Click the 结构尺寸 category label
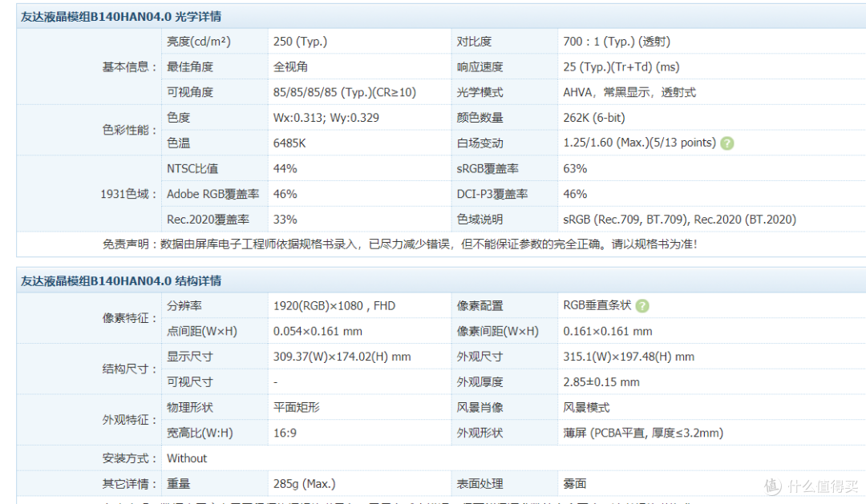This screenshot has height=504, width=866. coord(129,369)
